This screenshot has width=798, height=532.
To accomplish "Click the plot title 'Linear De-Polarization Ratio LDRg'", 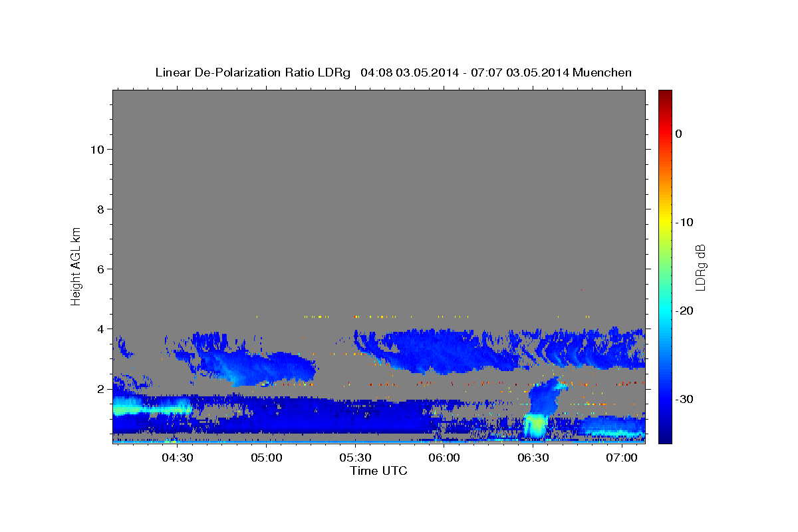I will [252, 72].
